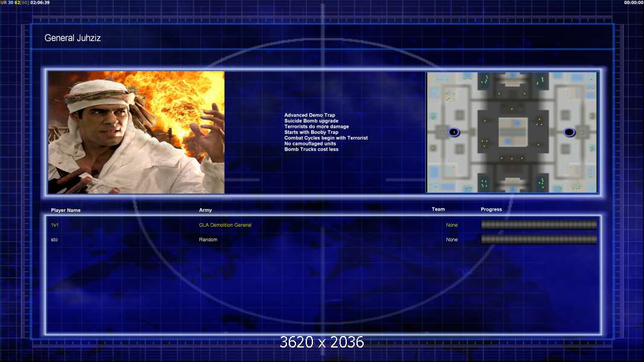
Task: Select start position 1 marker on minimap
Action: (454, 132)
